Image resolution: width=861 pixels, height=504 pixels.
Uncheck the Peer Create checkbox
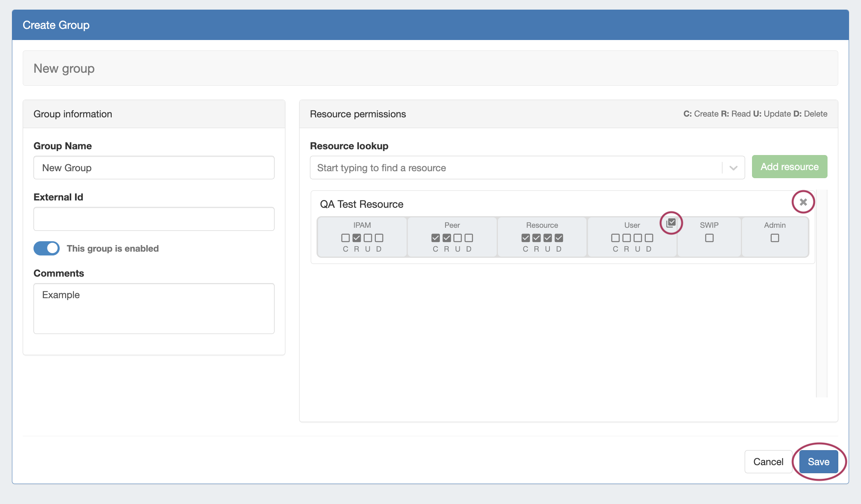(x=436, y=238)
